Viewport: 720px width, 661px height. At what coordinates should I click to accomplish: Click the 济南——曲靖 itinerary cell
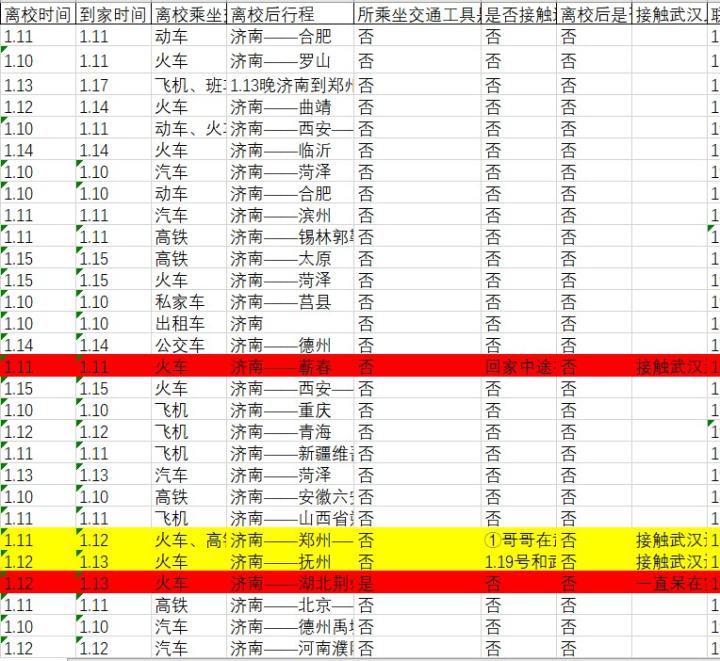click(290, 107)
